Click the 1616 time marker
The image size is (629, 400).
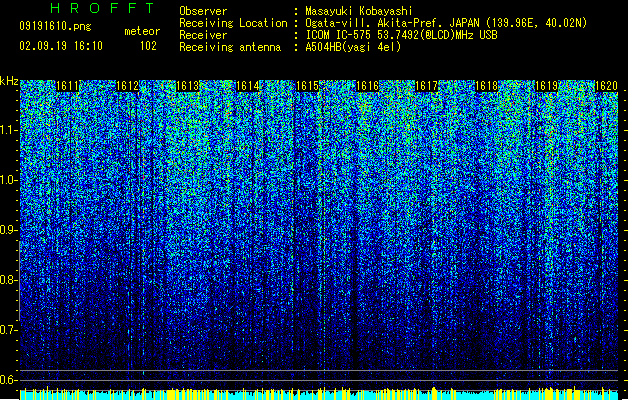tap(367, 86)
